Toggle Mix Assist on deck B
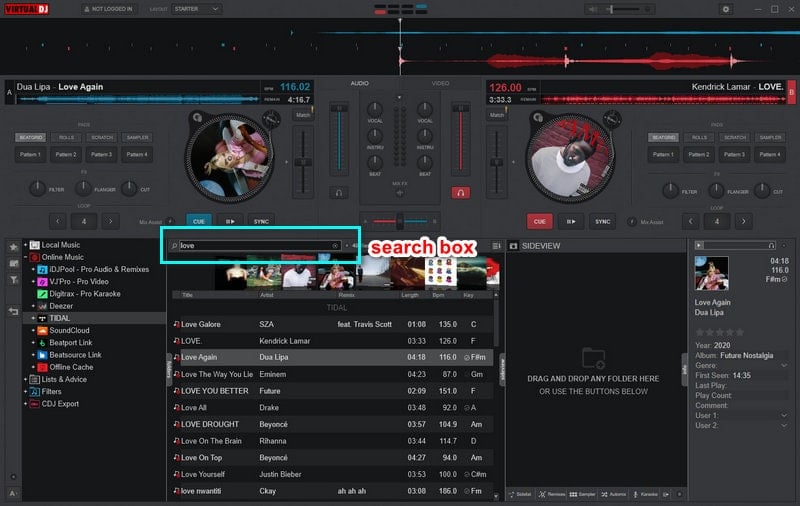 632,222
